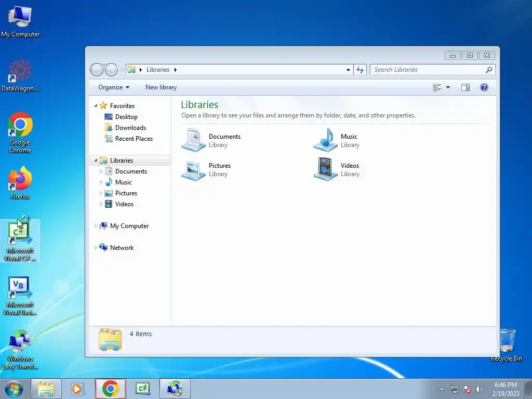Open the recent pages arrow beside Forward
The width and height of the screenshot is (532, 399).
pyautogui.click(x=122, y=70)
